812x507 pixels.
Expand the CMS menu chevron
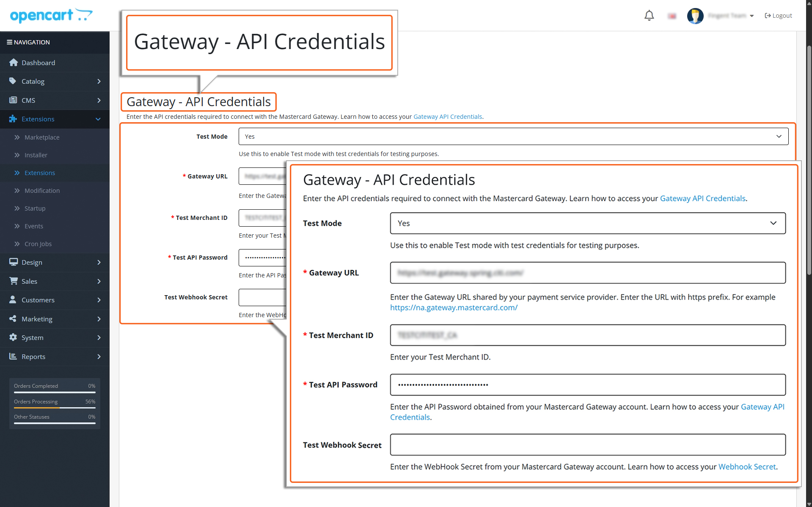pos(99,100)
